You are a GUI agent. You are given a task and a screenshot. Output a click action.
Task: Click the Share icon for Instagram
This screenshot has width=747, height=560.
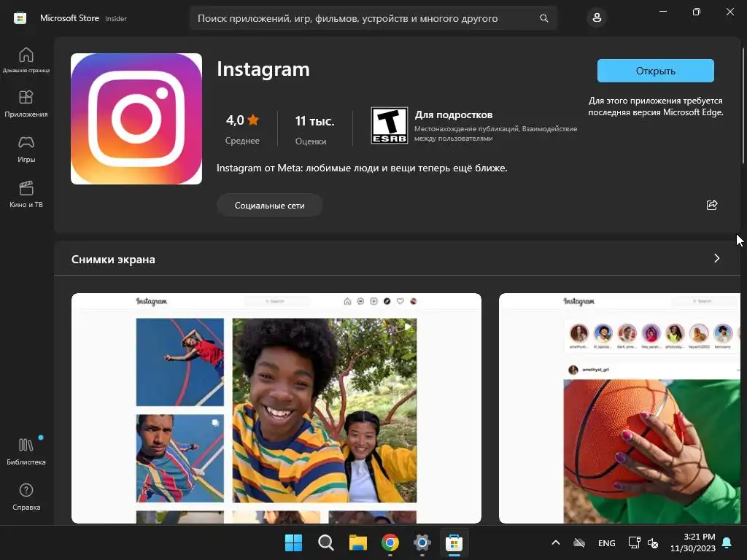tap(712, 205)
